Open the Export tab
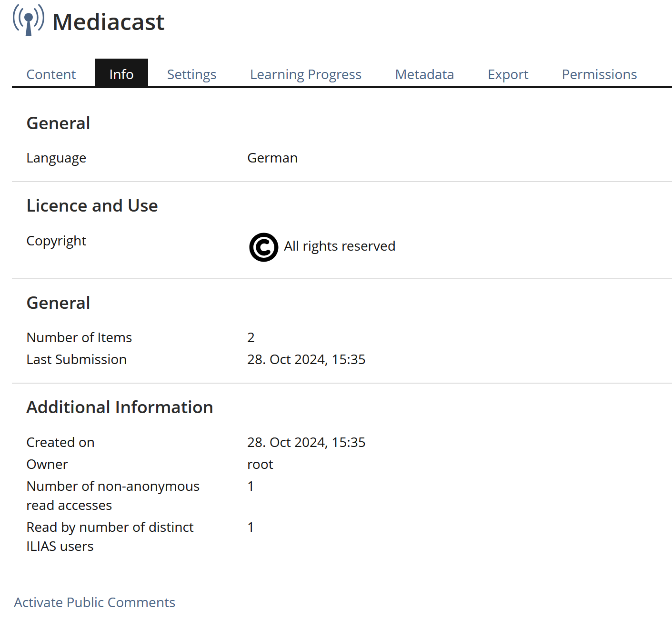Image resolution: width=672 pixels, height=630 pixels. tap(508, 74)
